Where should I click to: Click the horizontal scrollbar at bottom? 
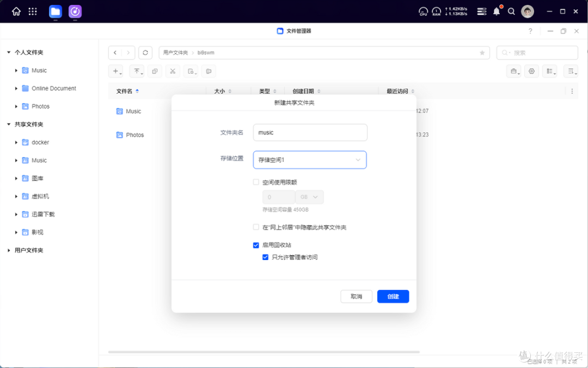[x=264, y=352]
